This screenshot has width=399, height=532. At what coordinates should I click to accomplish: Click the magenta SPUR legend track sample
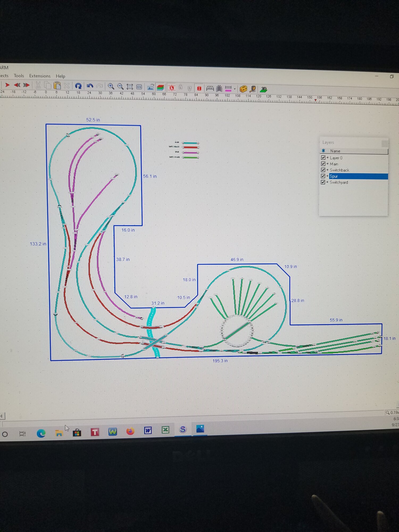pos(190,152)
